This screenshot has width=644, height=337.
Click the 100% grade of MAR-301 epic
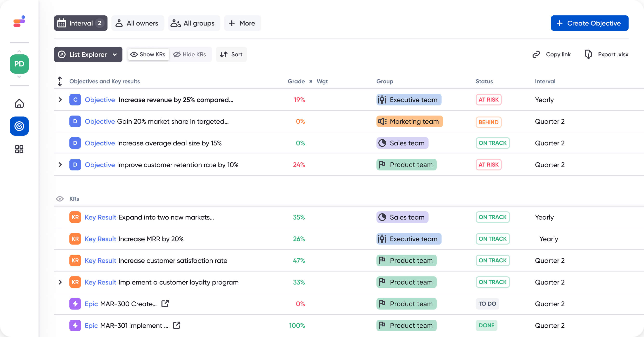tap(297, 326)
